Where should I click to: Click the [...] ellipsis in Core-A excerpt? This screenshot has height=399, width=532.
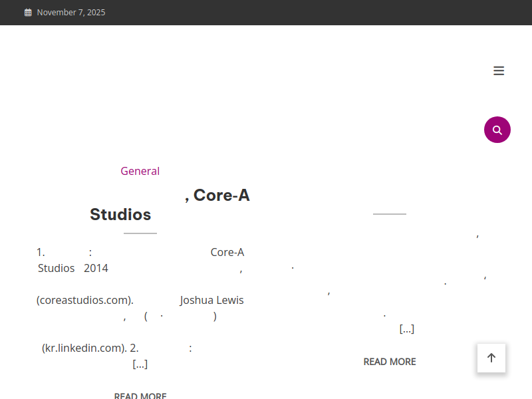point(140,364)
